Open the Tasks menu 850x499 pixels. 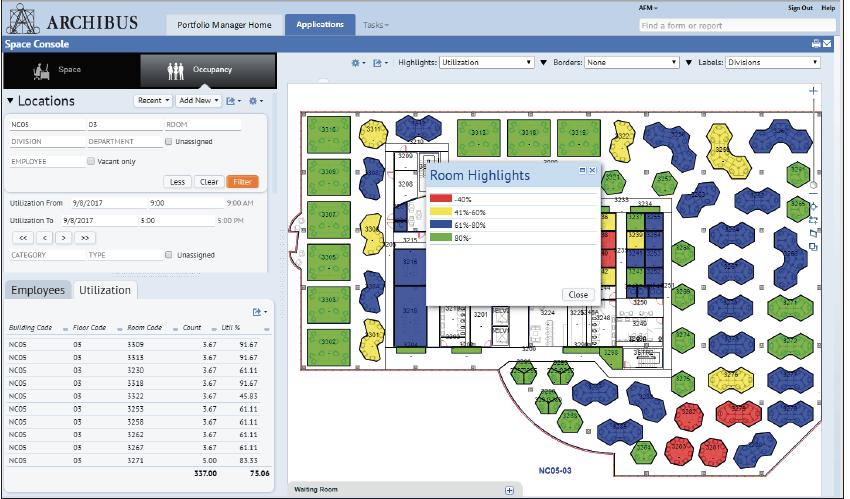[x=376, y=25]
